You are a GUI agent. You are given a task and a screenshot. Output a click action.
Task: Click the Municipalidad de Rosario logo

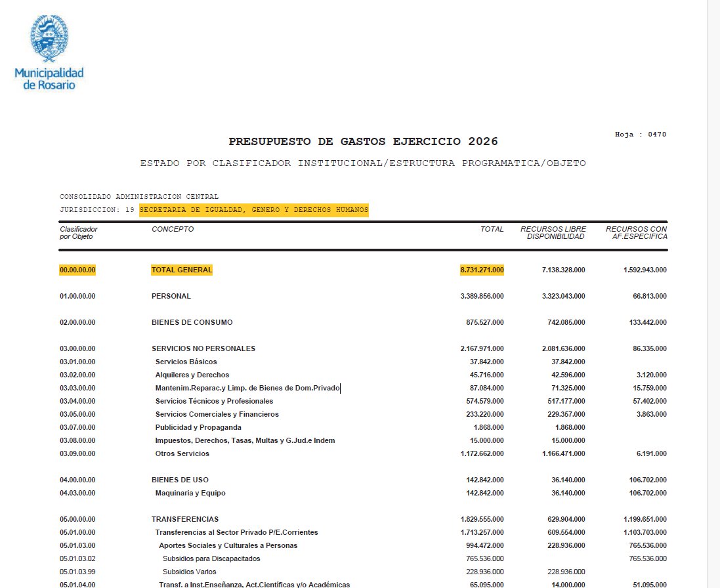49,52
